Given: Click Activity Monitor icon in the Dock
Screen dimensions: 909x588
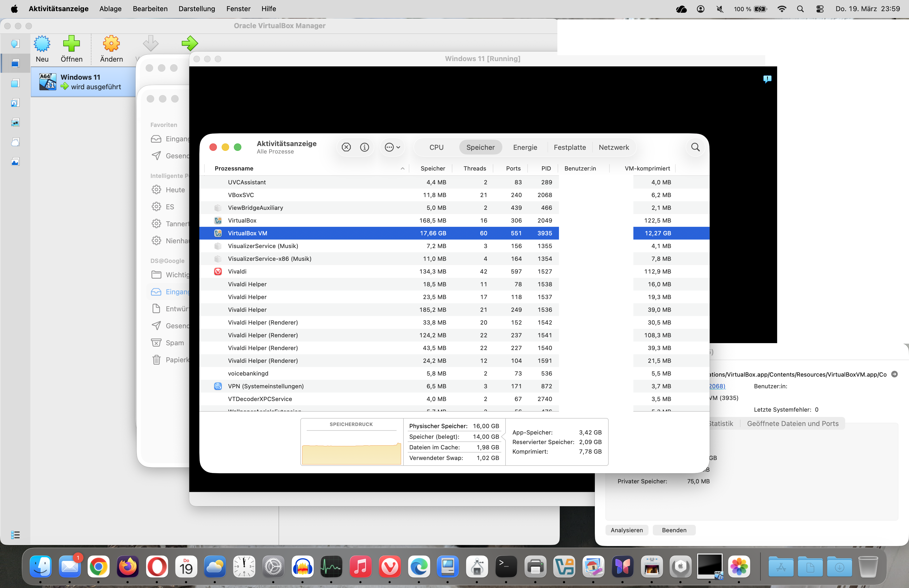Looking at the screenshot, I should click(x=331, y=566).
